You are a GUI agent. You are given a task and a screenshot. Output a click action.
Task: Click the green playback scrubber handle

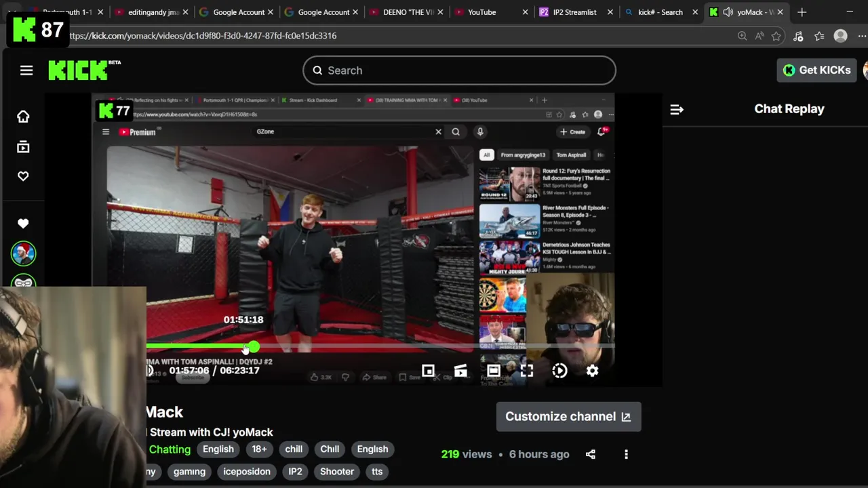pyautogui.click(x=253, y=347)
